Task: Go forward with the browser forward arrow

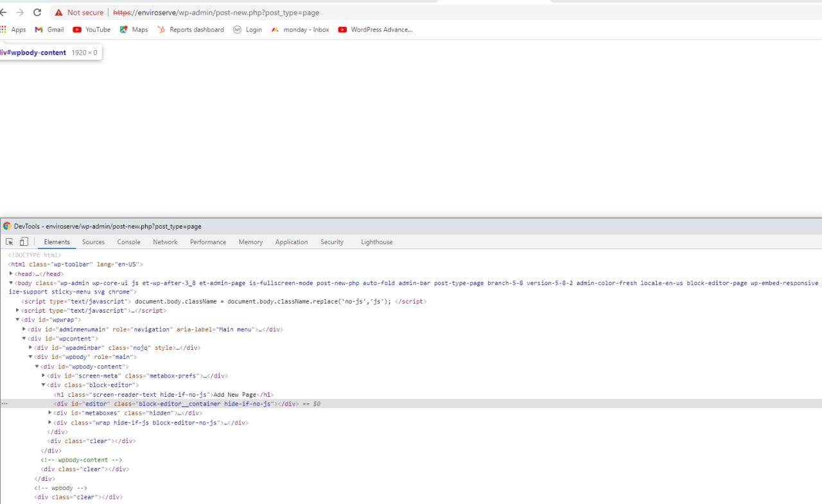Action: [20, 12]
